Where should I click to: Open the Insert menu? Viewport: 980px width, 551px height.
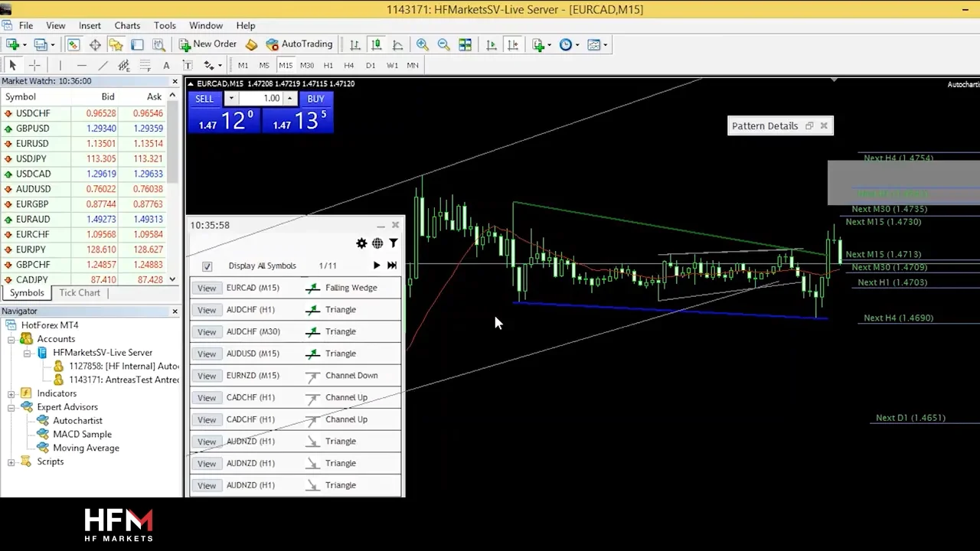[90, 25]
